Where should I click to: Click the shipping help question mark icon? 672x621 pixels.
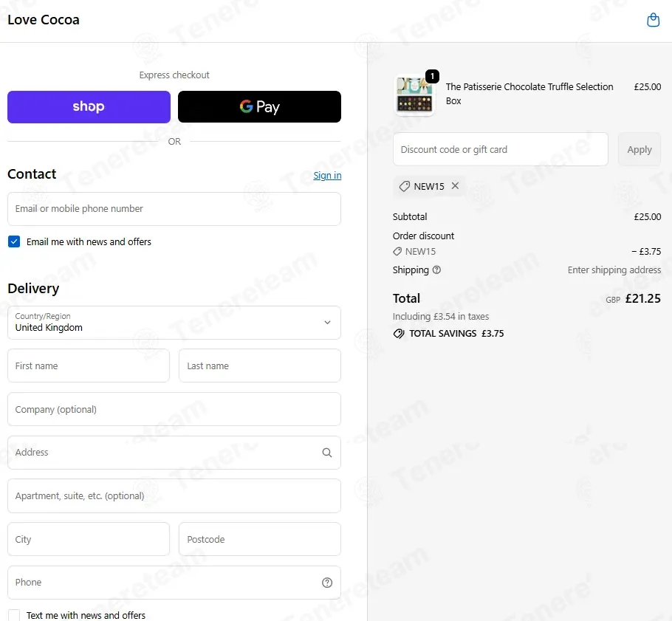click(x=436, y=270)
